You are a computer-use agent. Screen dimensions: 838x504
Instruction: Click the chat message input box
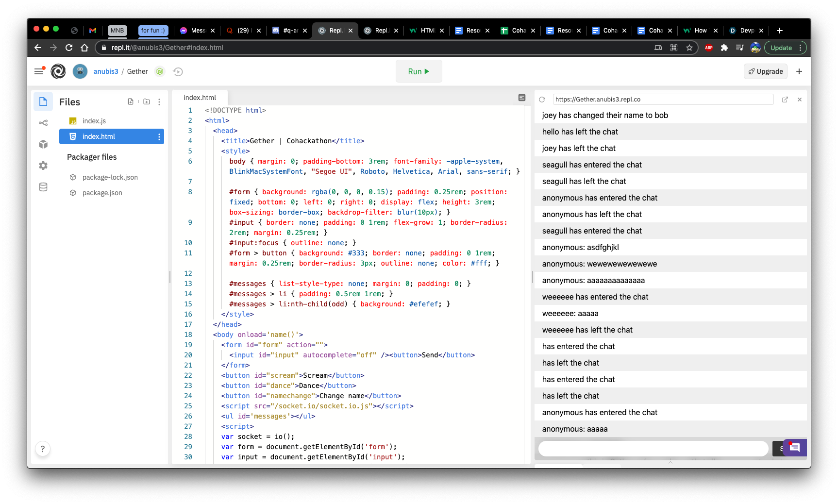[x=654, y=448]
